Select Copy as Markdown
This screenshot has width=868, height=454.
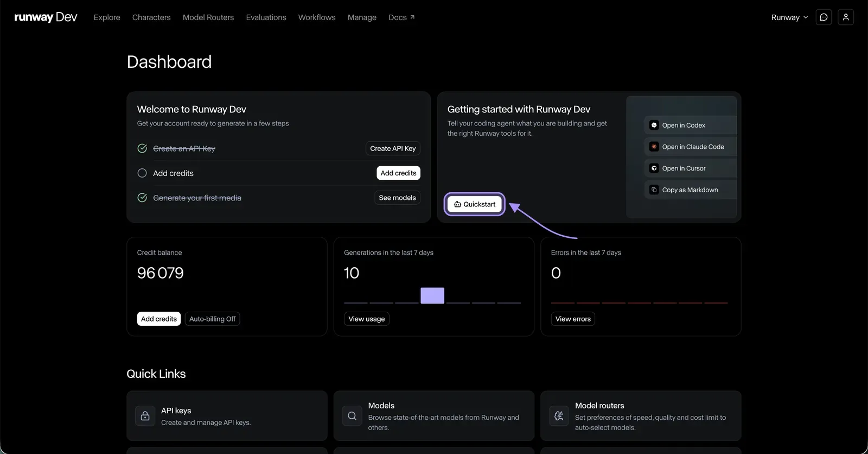[x=690, y=190]
